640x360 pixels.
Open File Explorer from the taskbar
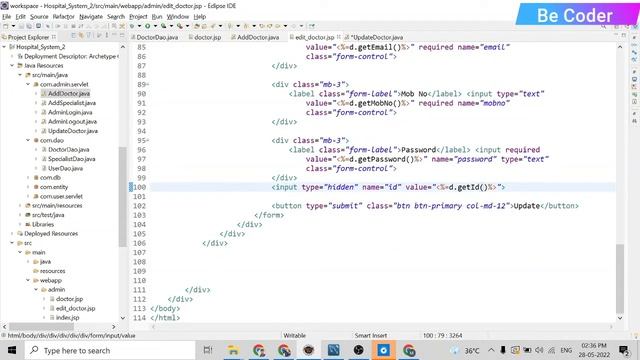click(x=233, y=350)
